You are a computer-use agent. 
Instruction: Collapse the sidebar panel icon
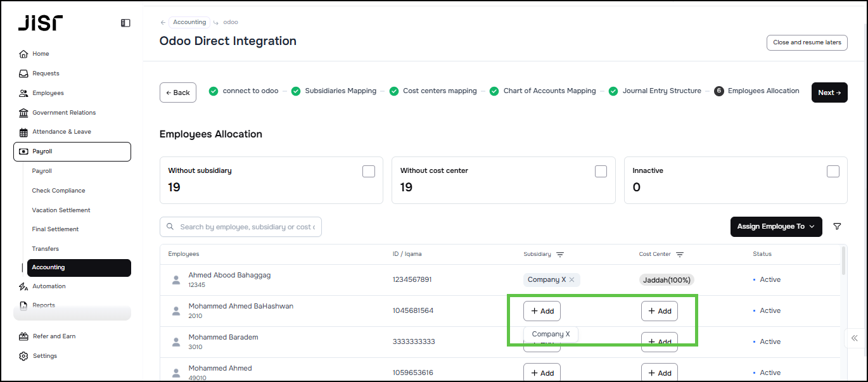(125, 23)
